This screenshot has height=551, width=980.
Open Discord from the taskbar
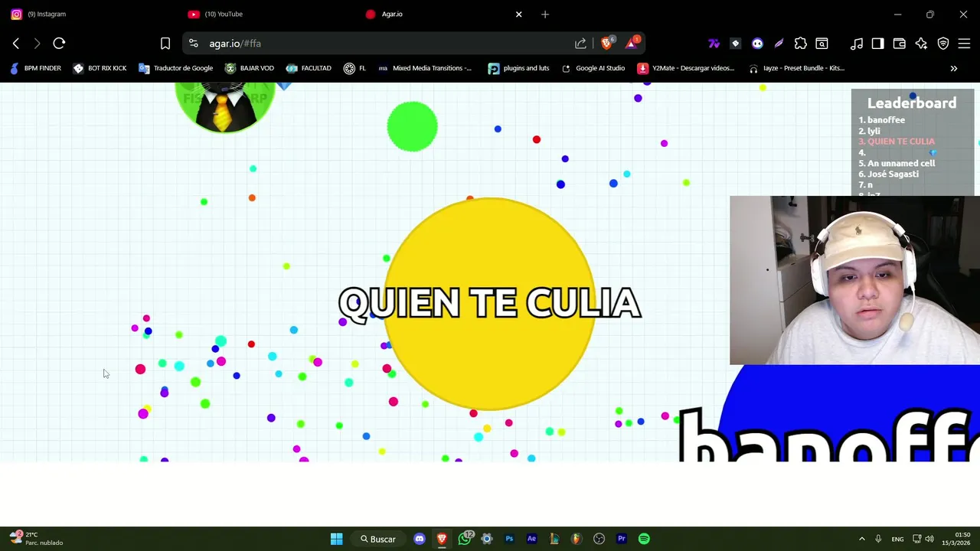[420, 539]
